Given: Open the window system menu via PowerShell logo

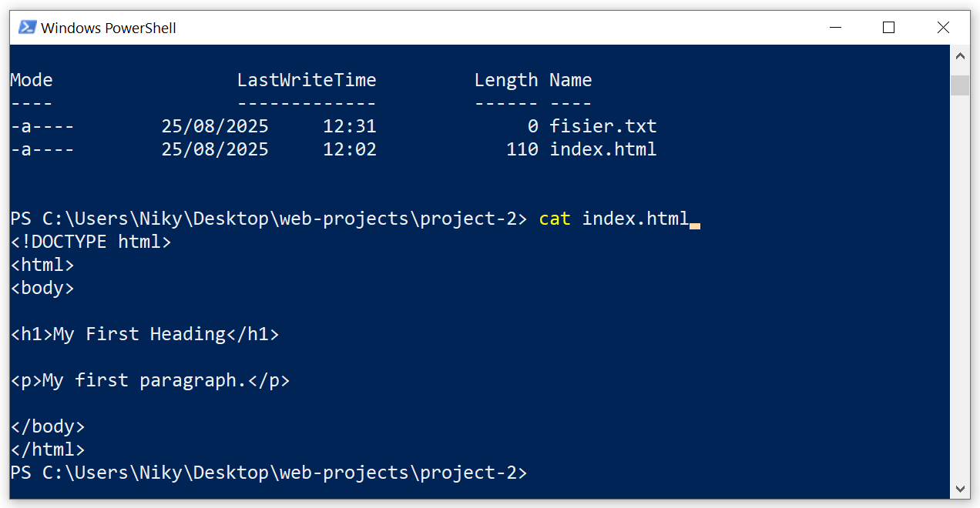Looking at the screenshot, I should (25, 27).
